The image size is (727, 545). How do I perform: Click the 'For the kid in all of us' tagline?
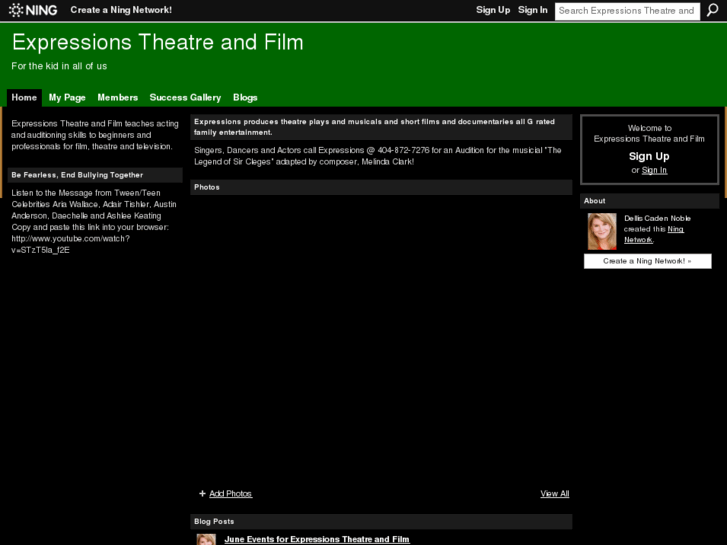[x=59, y=66]
